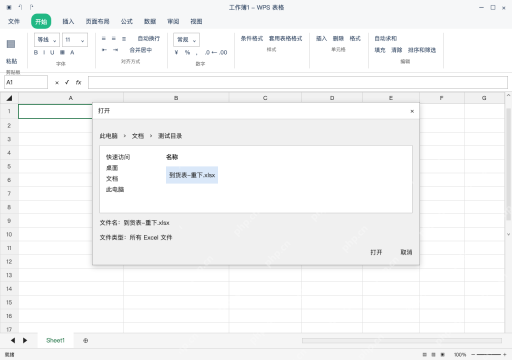
Task: Increase decimal places (.0 icon)
Action: (x=208, y=52)
